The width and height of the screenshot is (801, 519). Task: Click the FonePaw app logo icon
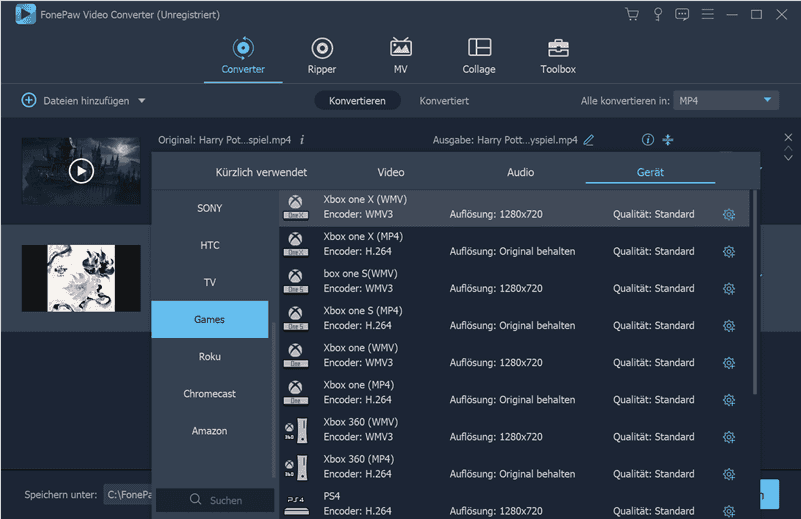click(25, 14)
